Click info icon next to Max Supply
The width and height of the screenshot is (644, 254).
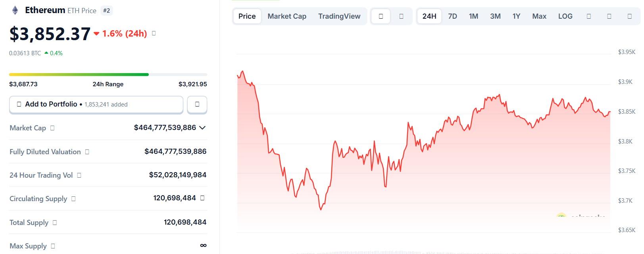(x=53, y=246)
